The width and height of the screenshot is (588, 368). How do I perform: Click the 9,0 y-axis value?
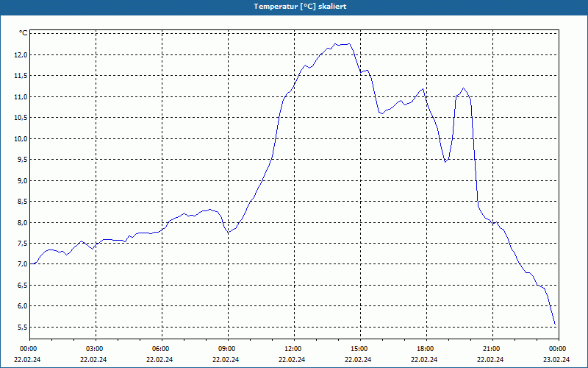23,180
